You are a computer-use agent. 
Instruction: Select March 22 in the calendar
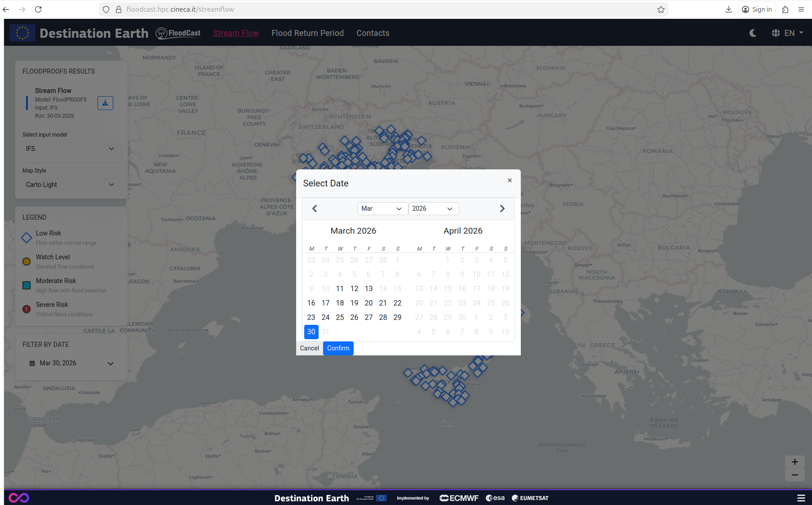397,303
